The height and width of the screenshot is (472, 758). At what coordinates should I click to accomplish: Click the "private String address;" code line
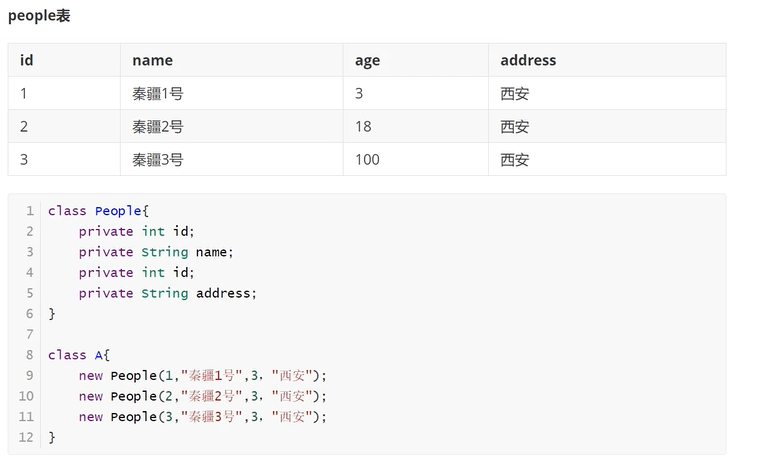click(x=167, y=293)
